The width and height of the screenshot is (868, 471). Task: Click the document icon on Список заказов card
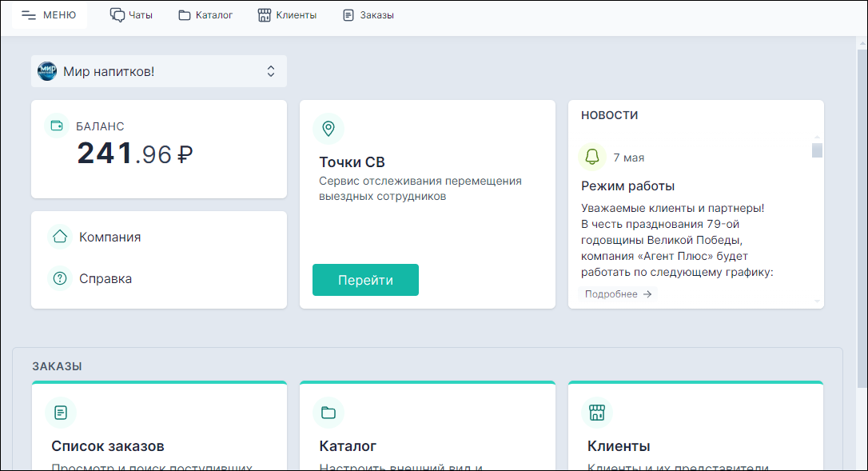click(61, 413)
